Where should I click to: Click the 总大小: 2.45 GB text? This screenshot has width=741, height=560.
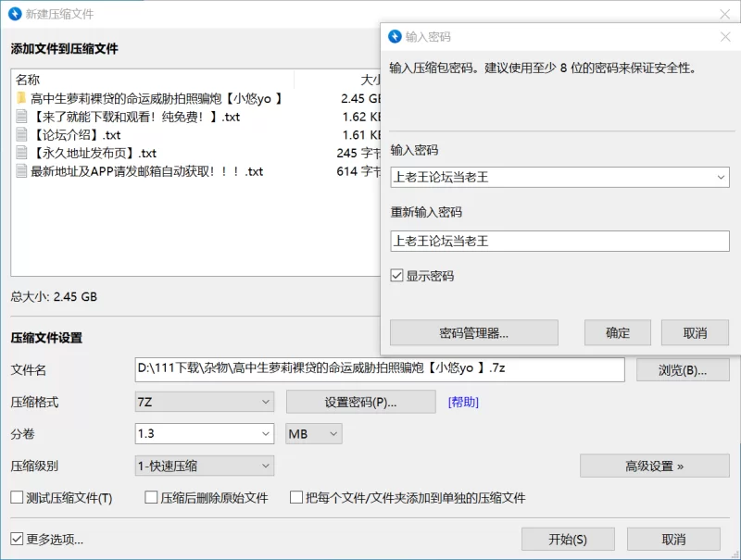[x=54, y=296]
